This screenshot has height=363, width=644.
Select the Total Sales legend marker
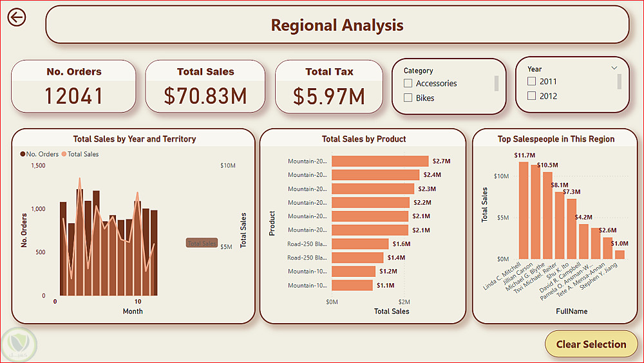pos(64,154)
